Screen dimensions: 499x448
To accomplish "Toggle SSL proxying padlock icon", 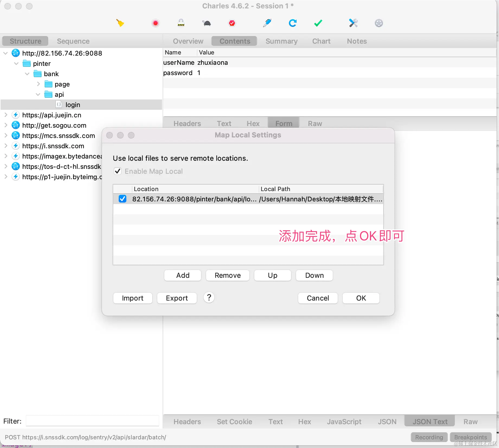I will coord(181,23).
